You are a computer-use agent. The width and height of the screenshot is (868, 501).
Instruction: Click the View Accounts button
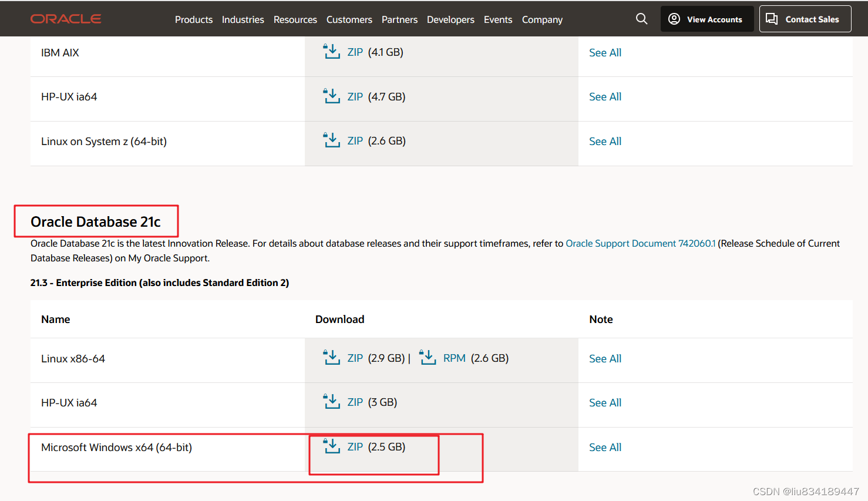[x=707, y=19]
